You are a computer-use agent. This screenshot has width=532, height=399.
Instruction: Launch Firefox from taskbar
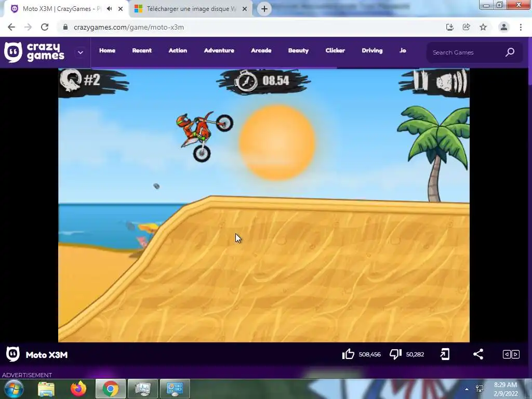78,389
